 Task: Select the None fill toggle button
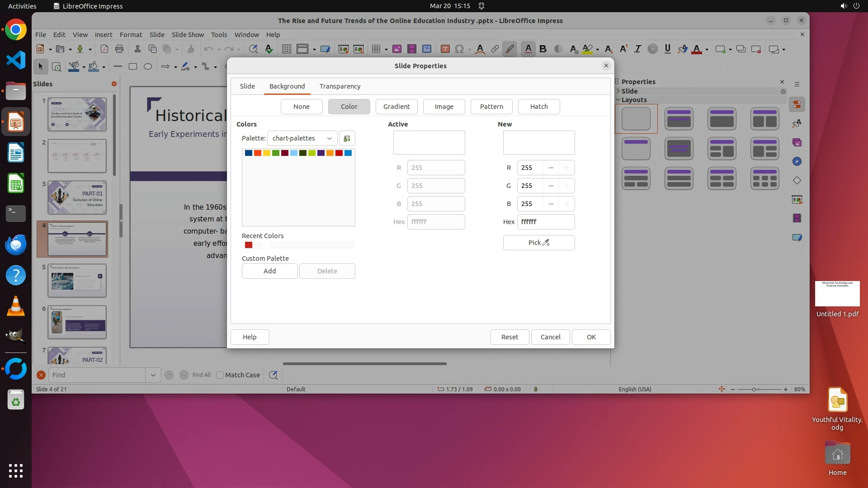pos(302,107)
